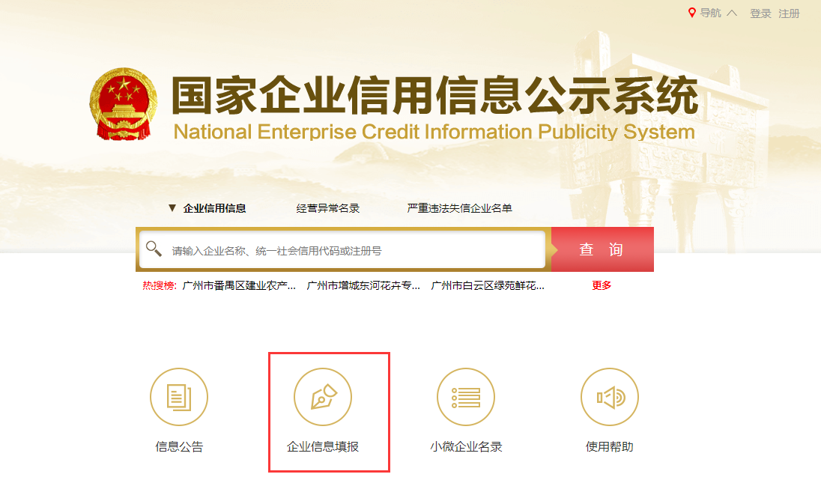Viewport: 821px width, 504px height.
Task: Click the magnifier icon in search box
Action: coord(154,249)
